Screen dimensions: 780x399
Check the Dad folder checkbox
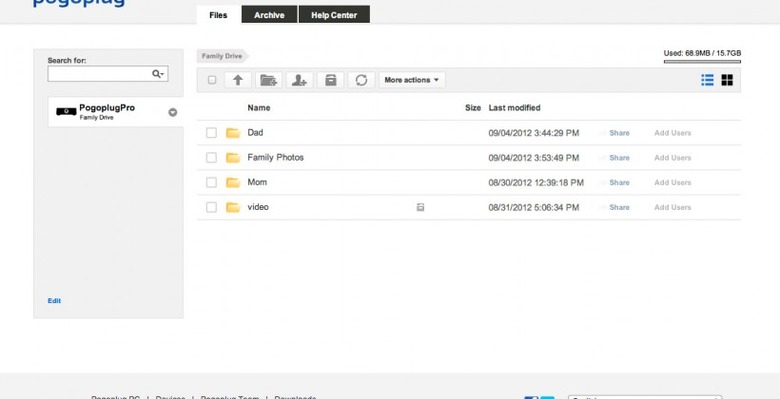click(x=211, y=133)
